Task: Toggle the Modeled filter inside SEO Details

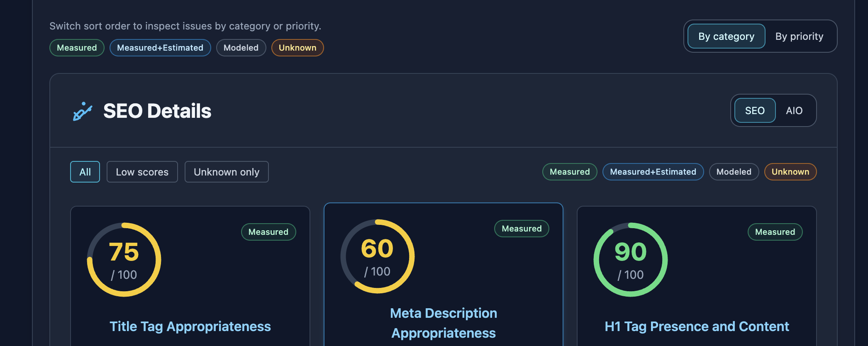Action: click(x=734, y=171)
